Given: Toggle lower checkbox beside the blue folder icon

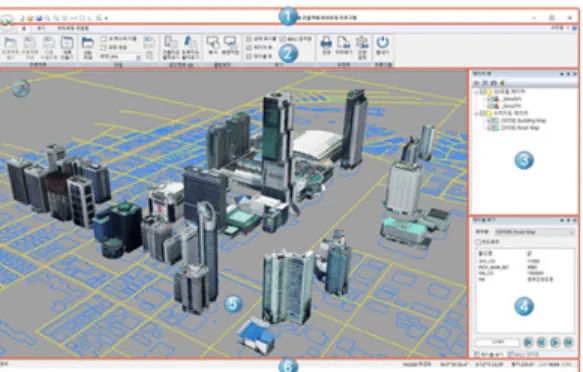Looking at the screenshot, I should point(104,48).
